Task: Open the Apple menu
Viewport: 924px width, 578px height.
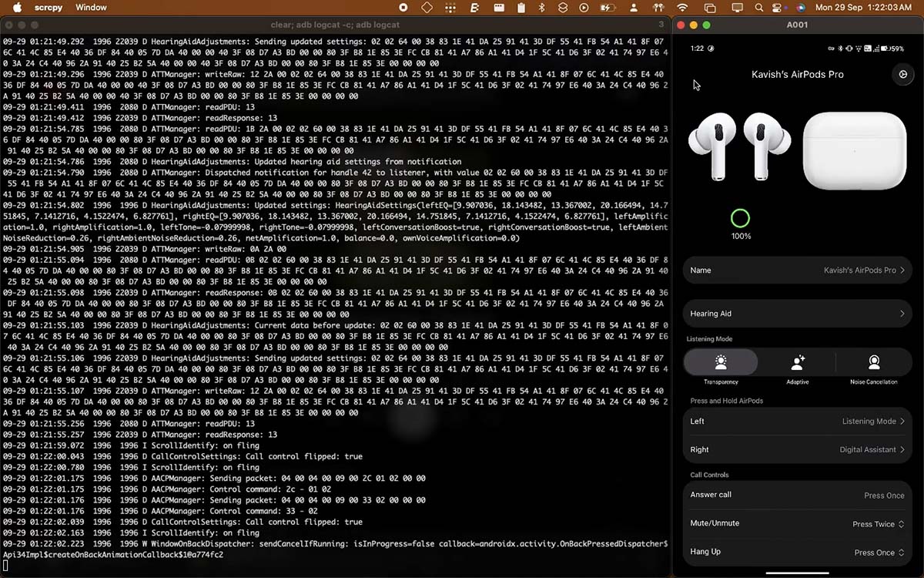Action: pyautogui.click(x=16, y=8)
